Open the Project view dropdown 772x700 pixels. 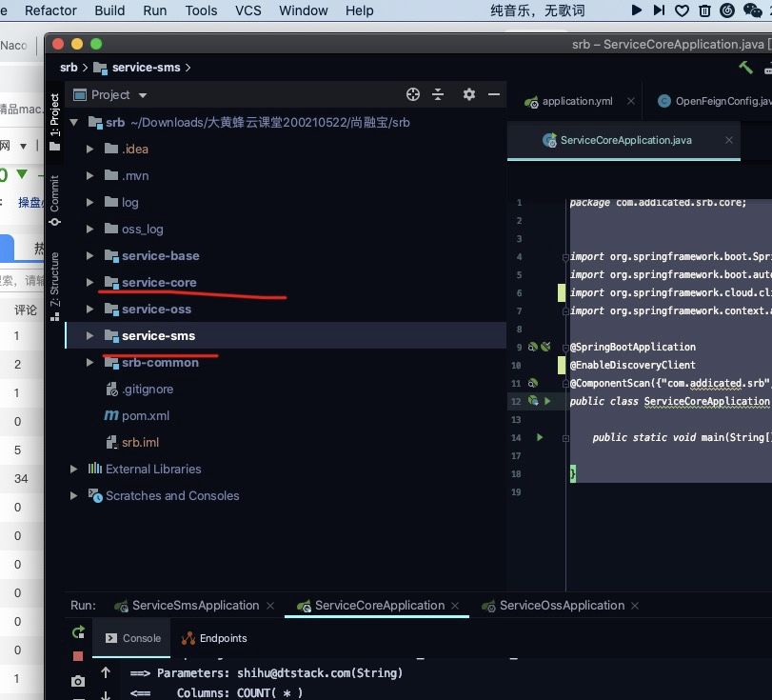pos(143,95)
